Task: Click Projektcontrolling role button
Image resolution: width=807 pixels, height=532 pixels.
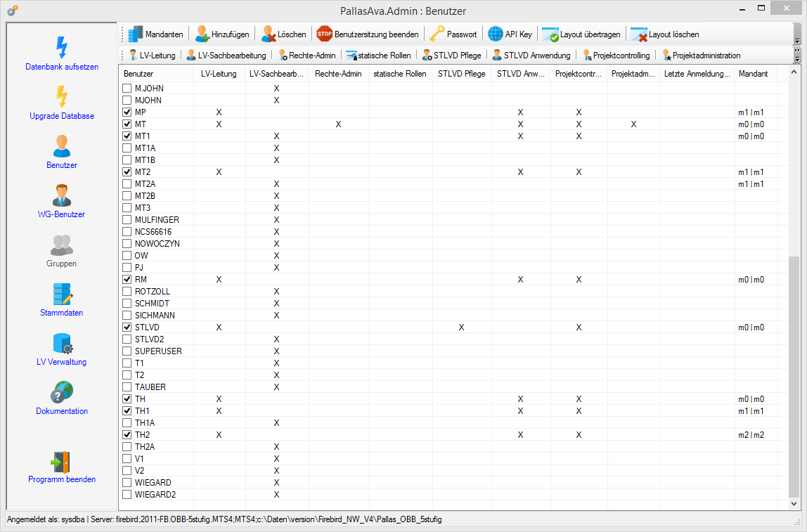Action: tap(616, 55)
